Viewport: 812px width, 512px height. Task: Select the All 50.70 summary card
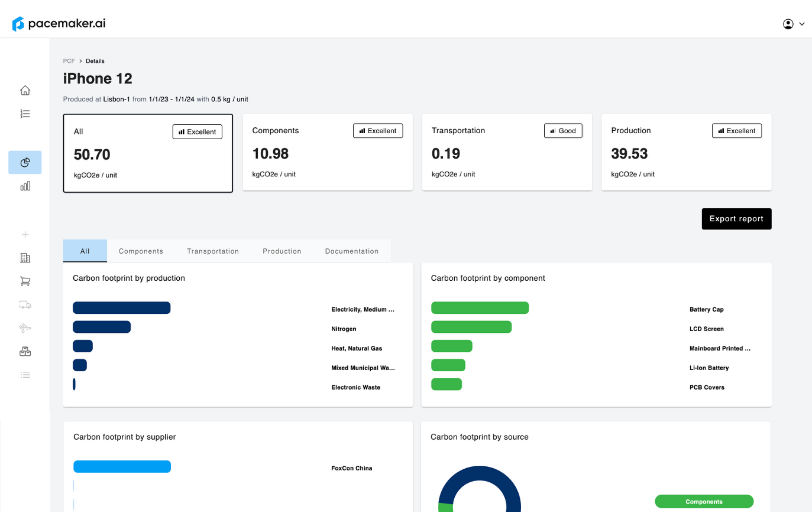tap(148, 153)
